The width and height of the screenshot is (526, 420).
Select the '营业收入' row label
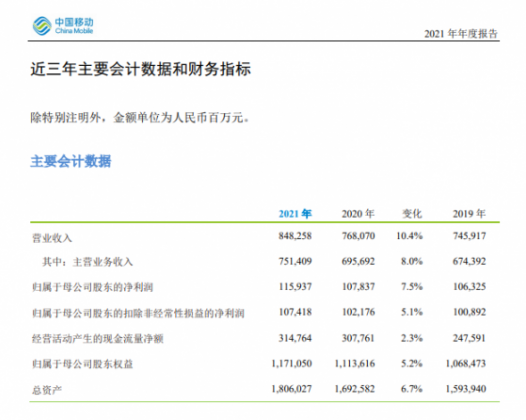[x=52, y=238]
